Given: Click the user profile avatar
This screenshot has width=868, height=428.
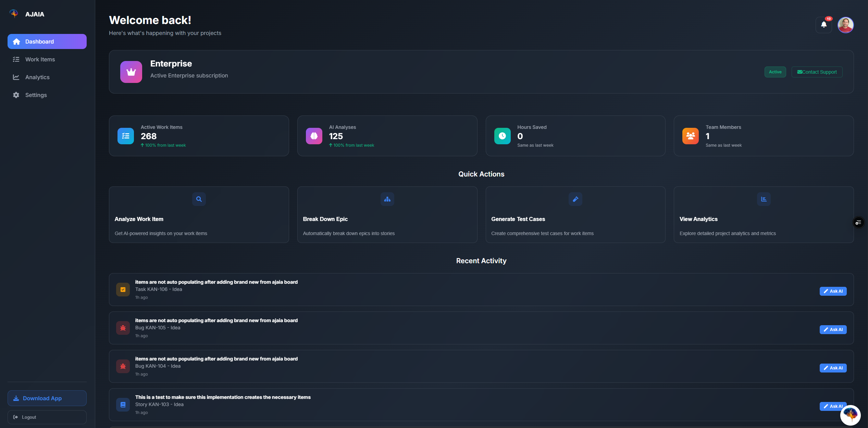Looking at the screenshot, I should (845, 25).
